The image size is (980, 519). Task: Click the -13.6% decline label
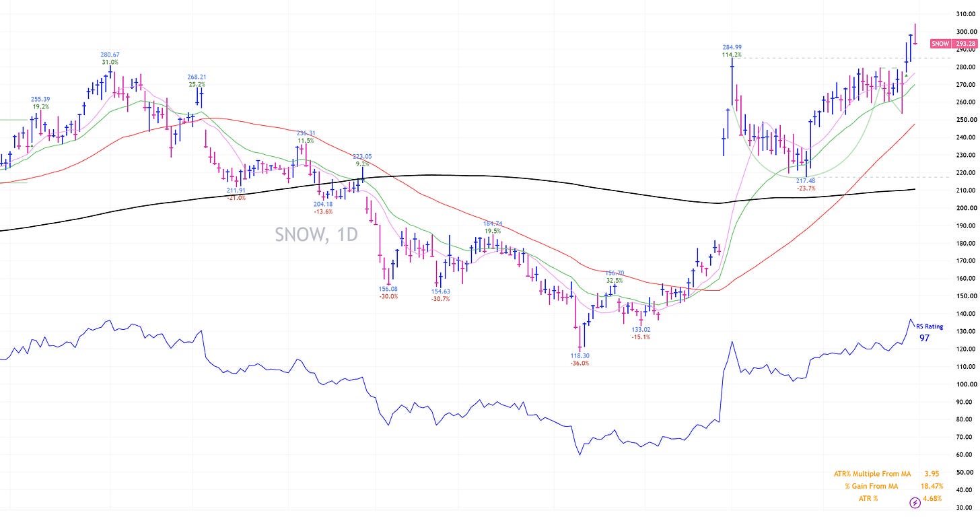tap(324, 211)
